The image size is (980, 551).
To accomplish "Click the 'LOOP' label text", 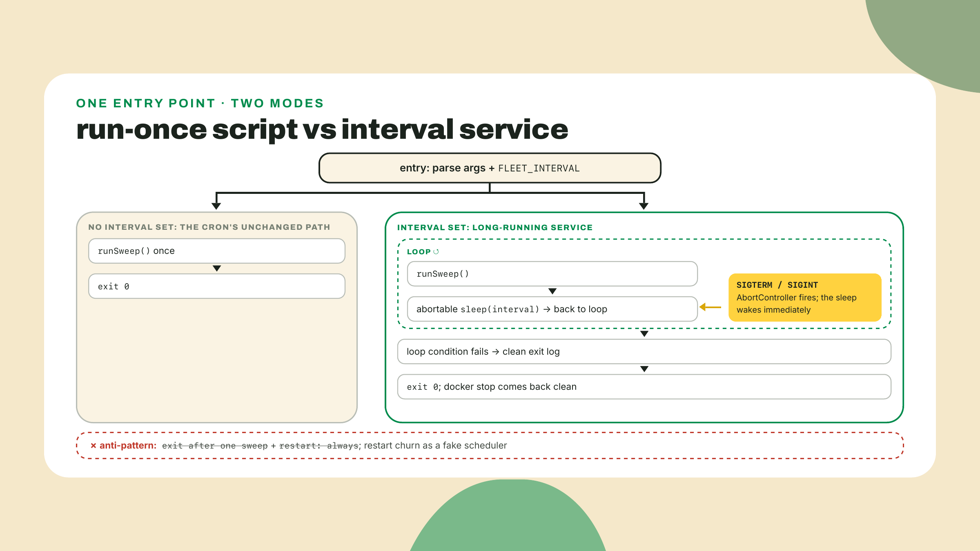I will pyautogui.click(x=419, y=252).
